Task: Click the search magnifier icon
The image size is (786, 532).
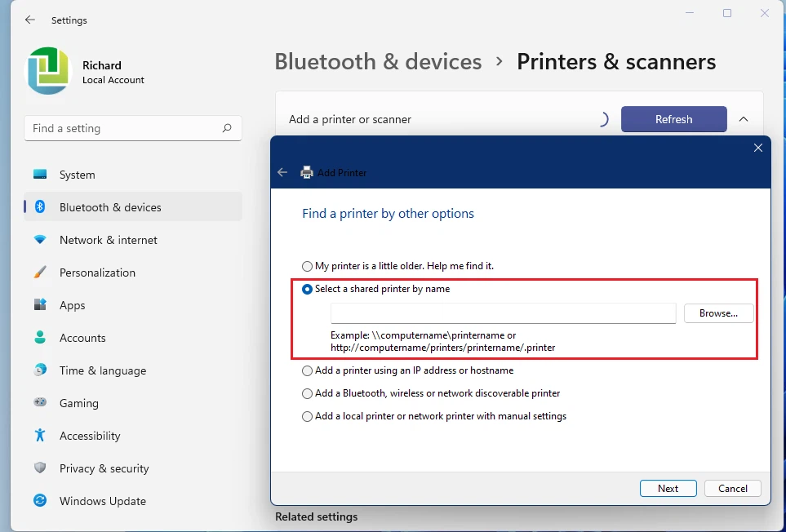Action: pos(227,128)
